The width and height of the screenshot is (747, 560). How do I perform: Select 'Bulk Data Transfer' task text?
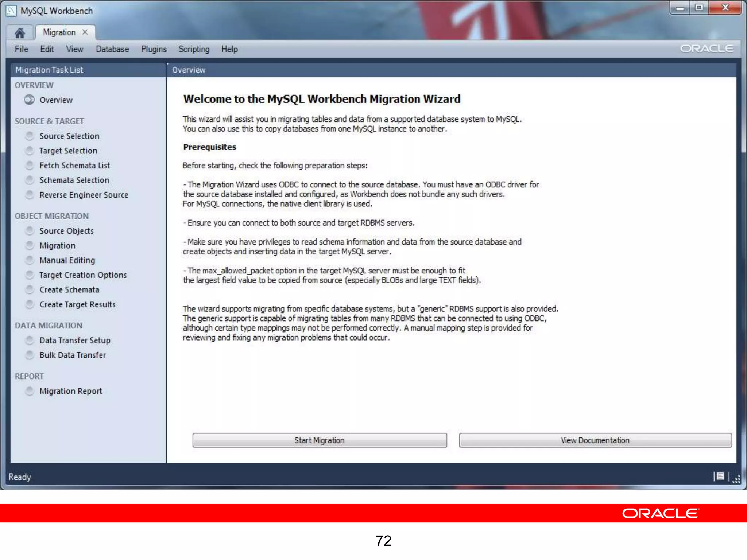point(73,355)
